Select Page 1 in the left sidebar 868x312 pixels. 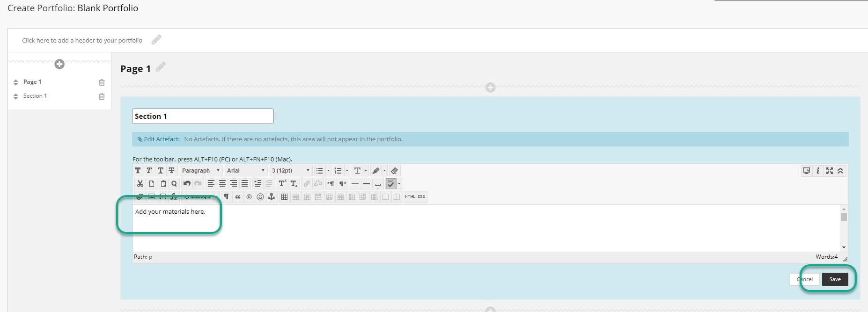pyautogui.click(x=32, y=82)
